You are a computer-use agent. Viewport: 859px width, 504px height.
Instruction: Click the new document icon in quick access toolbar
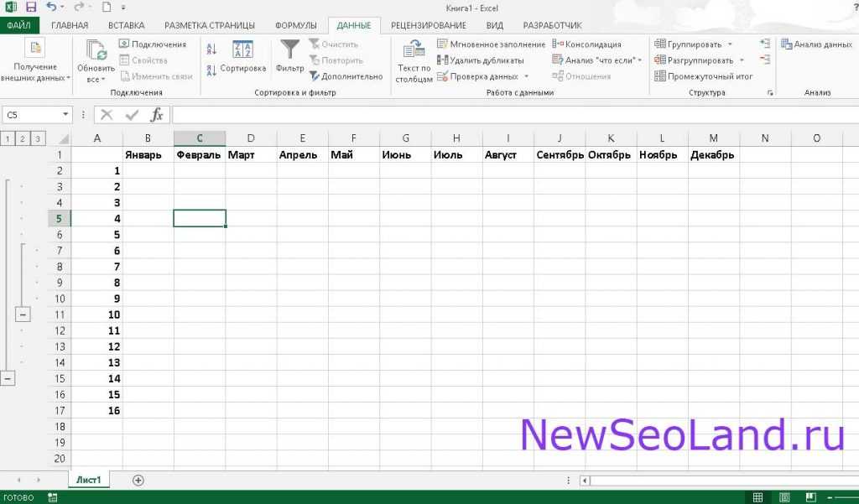(x=107, y=7)
